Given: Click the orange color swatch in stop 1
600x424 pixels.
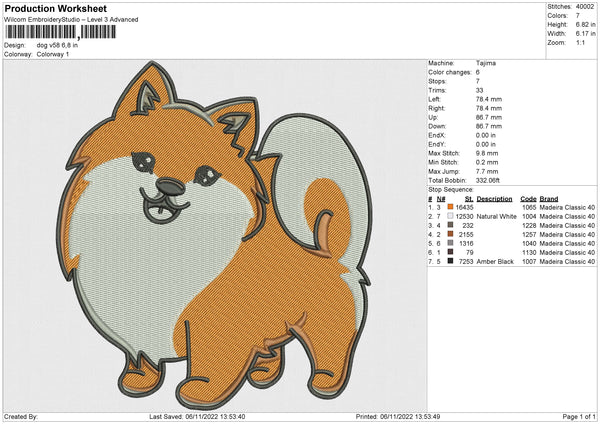Looking at the screenshot, I should tap(451, 206).
